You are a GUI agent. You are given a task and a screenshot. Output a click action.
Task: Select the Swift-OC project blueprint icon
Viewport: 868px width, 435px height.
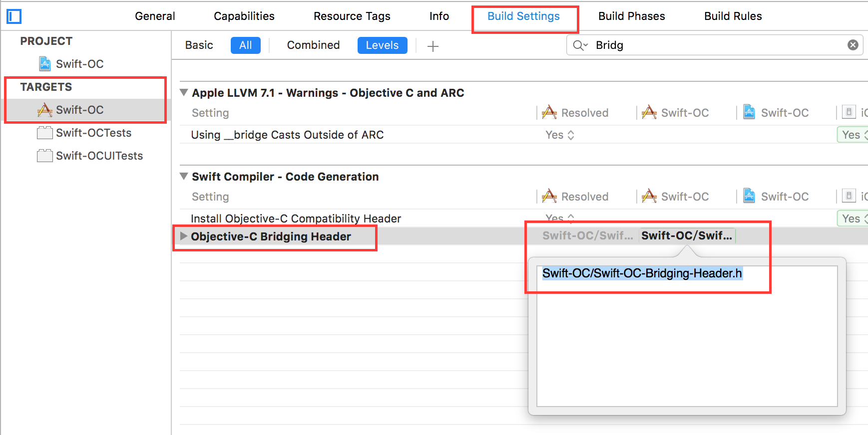(45, 64)
